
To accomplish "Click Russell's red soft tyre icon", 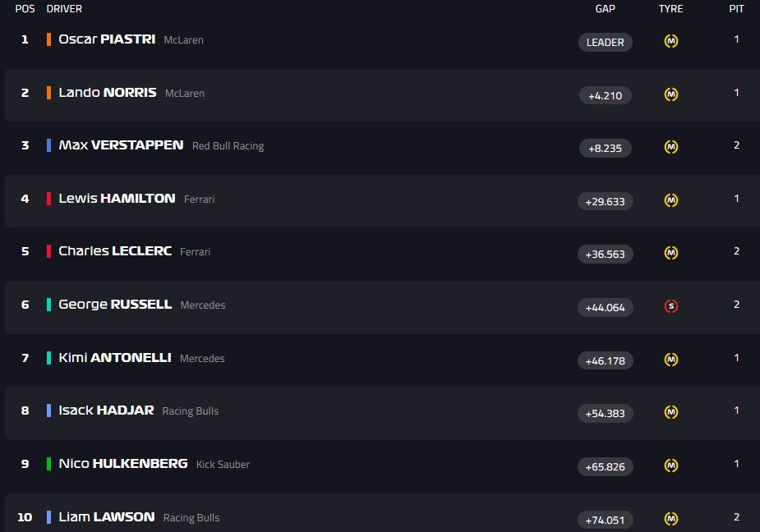I will (x=671, y=307).
